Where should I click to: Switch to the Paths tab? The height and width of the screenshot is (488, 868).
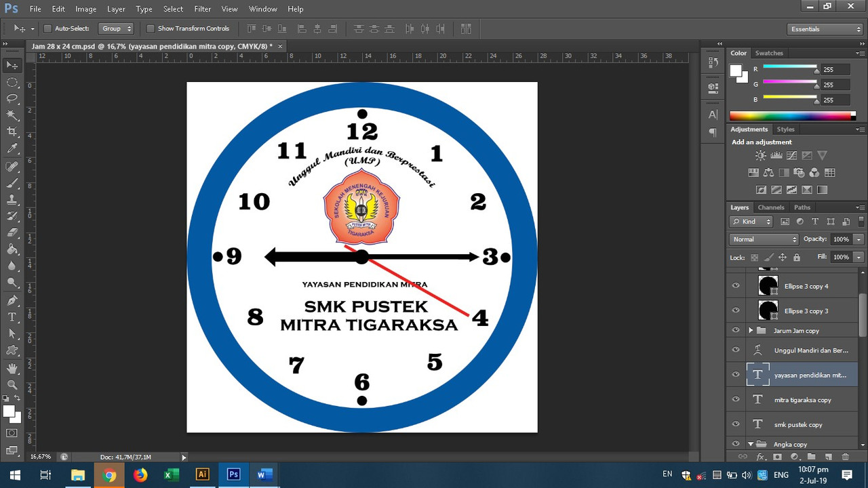coord(802,207)
